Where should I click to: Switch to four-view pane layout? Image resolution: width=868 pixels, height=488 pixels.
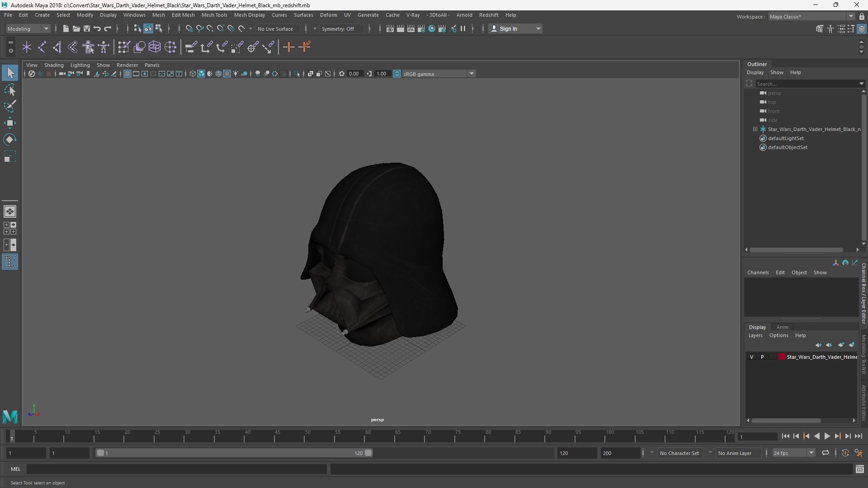point(10,228)
